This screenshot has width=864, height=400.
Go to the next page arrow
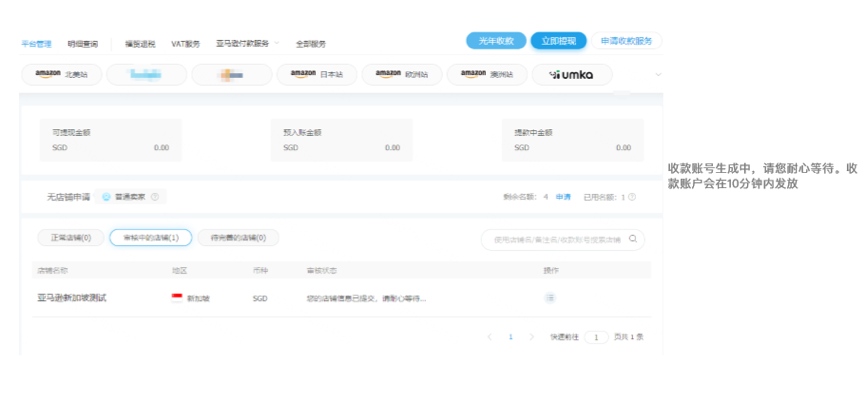(532, 337)
